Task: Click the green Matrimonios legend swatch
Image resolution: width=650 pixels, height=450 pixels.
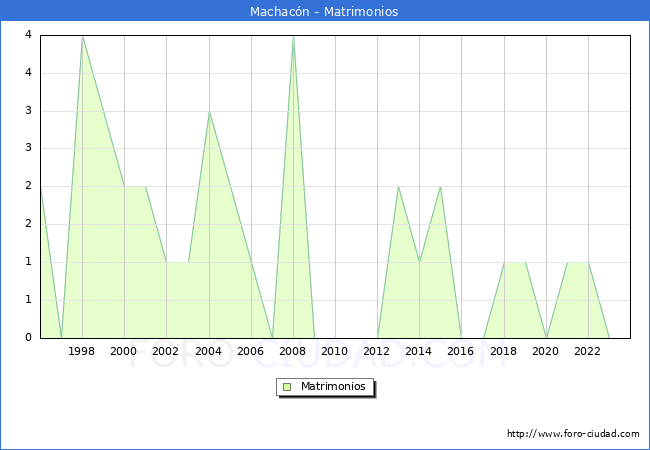Action: click(x=287, y=387)
